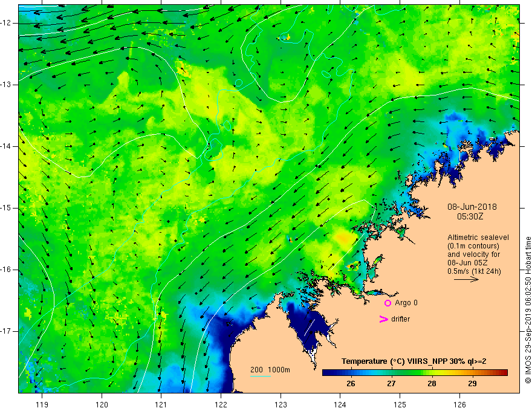Screen dimensions: 532x411
Task: Click the colorbar tick label '29'
Action: tap(472, 384)
